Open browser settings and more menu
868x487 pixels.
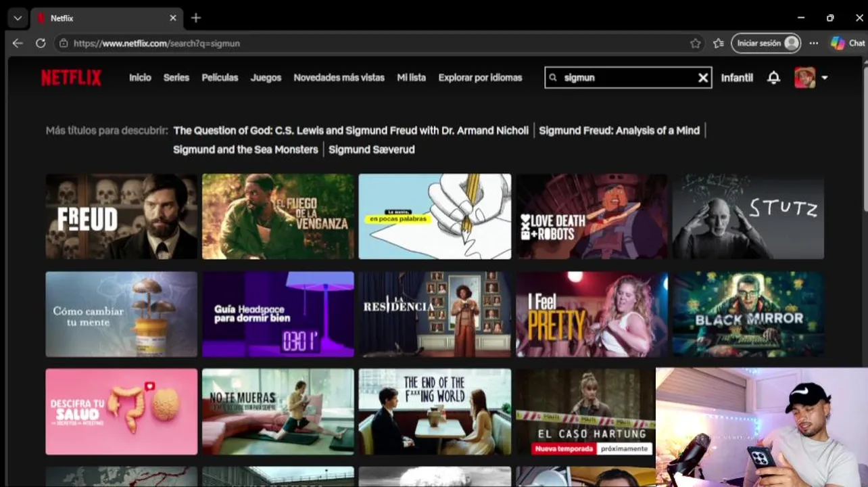(814, 43)
